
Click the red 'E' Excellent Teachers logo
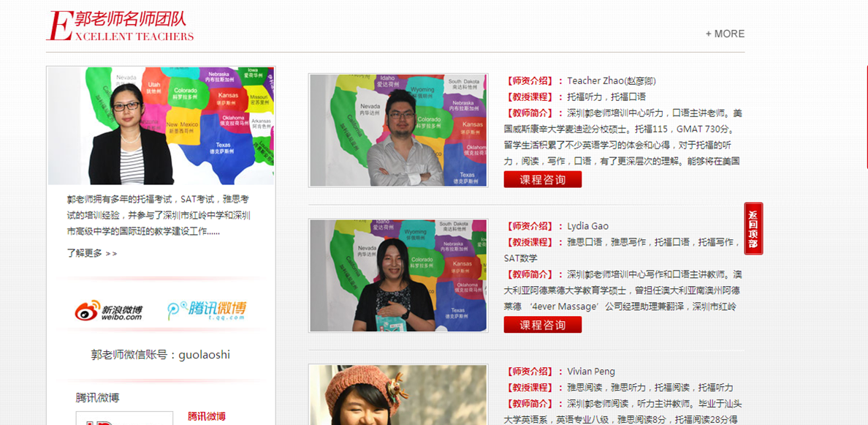coord(59,26)
